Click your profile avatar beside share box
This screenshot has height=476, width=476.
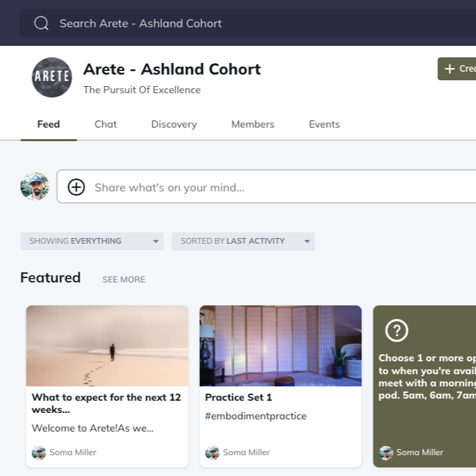34,186
